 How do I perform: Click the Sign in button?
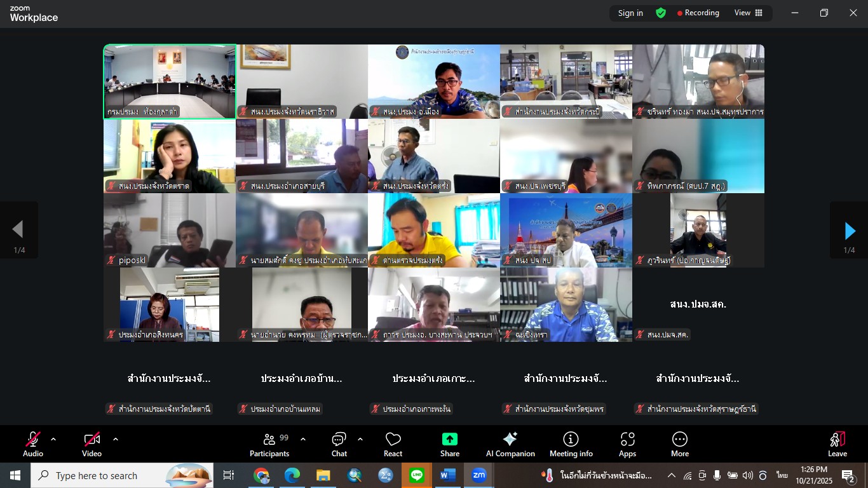point(630,13)
